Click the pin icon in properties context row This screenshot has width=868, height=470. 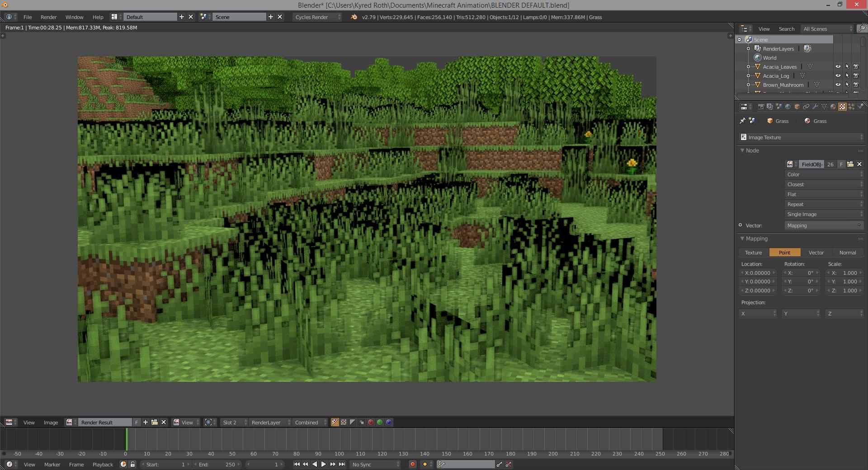point(742,121)
